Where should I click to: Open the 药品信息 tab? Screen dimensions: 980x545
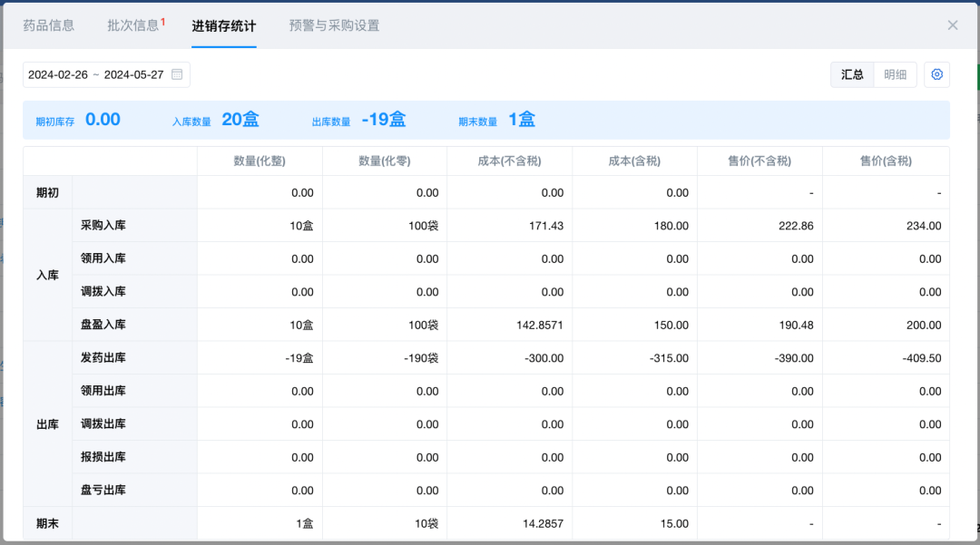[x=49, y=25]
